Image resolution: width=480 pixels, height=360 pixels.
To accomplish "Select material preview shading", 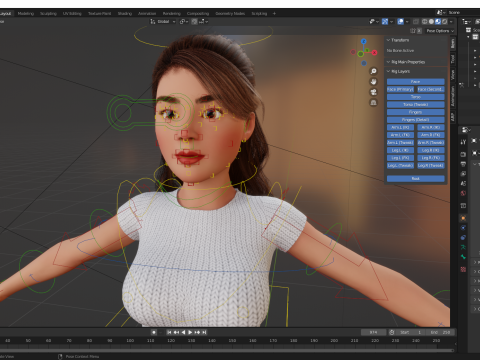I will point(438,22).
